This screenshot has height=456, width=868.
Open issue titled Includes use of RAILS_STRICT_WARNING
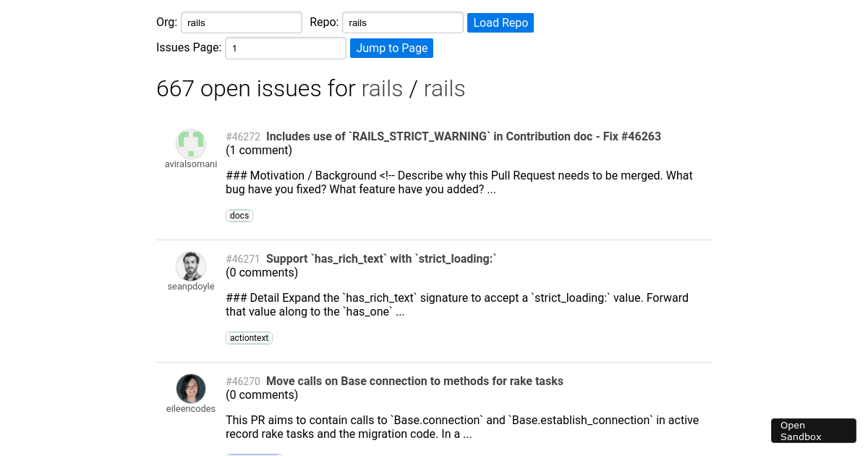tap(463, 136)
